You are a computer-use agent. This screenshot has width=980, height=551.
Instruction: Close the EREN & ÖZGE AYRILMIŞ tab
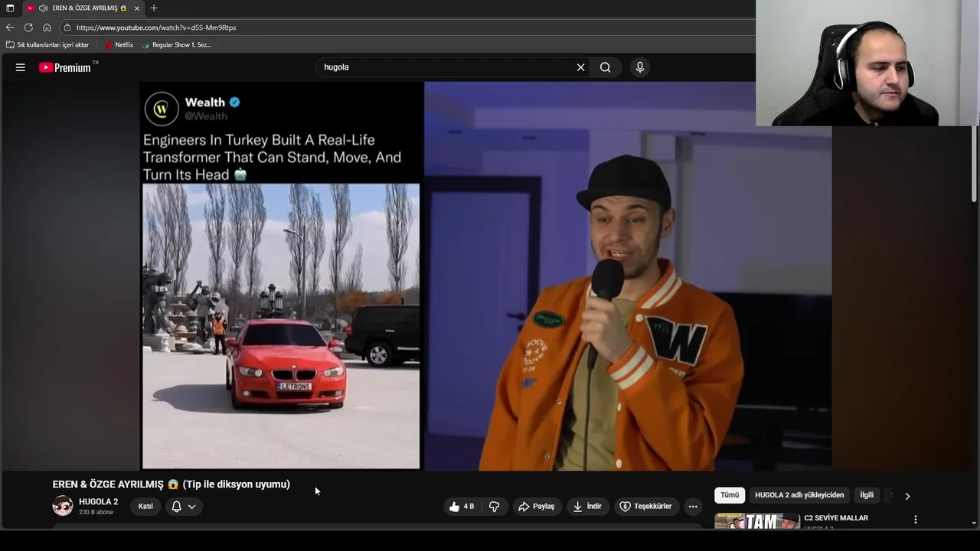point(137,8)
